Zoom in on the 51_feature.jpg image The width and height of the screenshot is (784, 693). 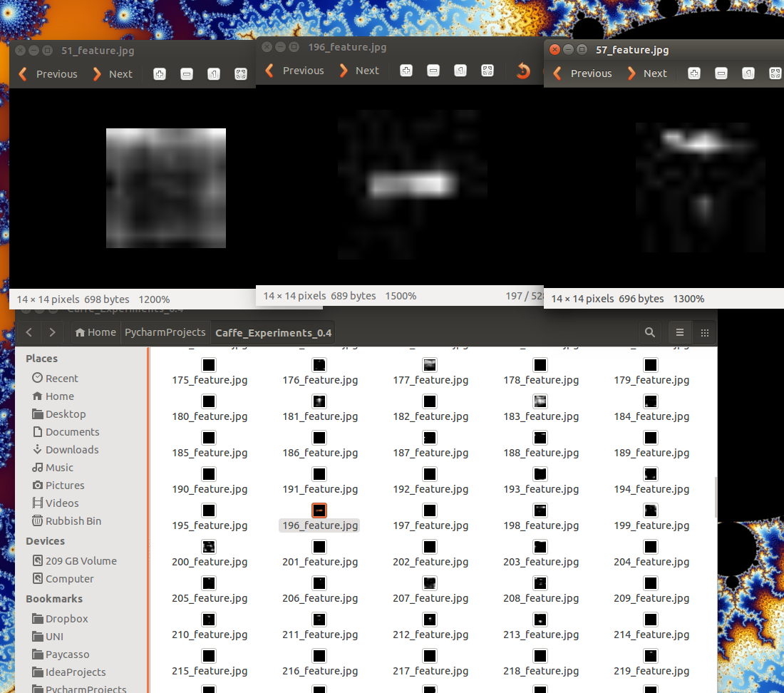[160, 74]
